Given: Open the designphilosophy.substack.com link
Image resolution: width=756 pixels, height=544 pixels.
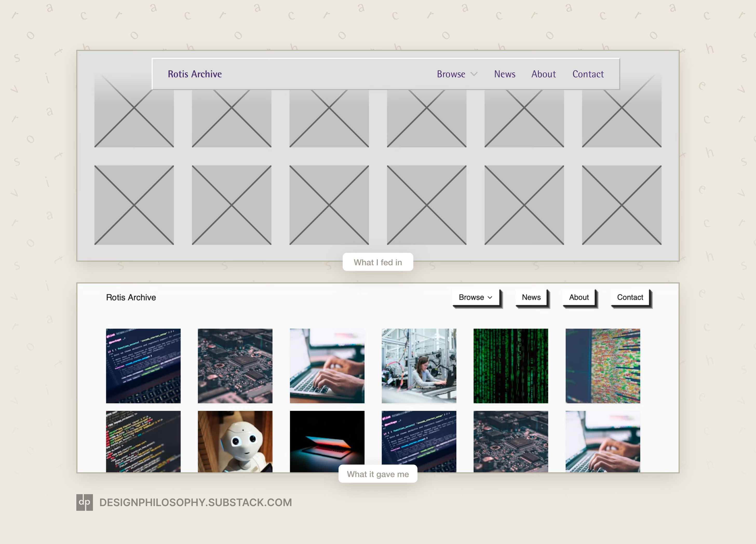Looking at the screenshot, I should [195, 502].
